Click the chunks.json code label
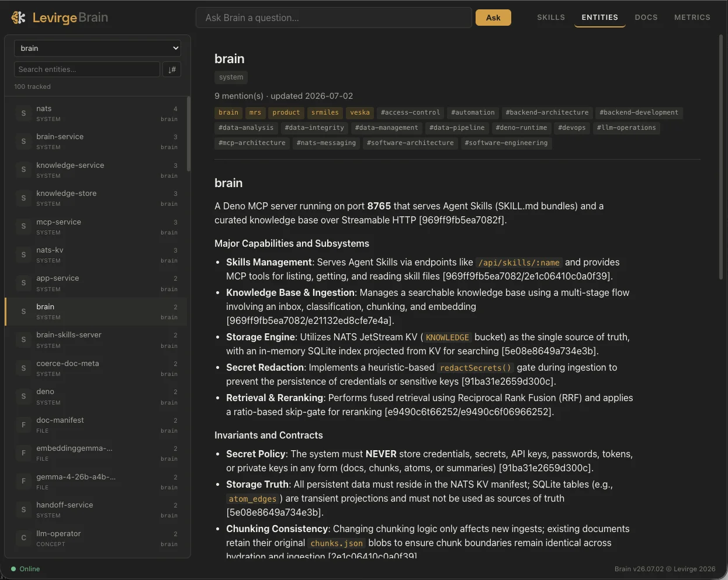The height and width of the screenshot is (580, 728). point(337,543)
